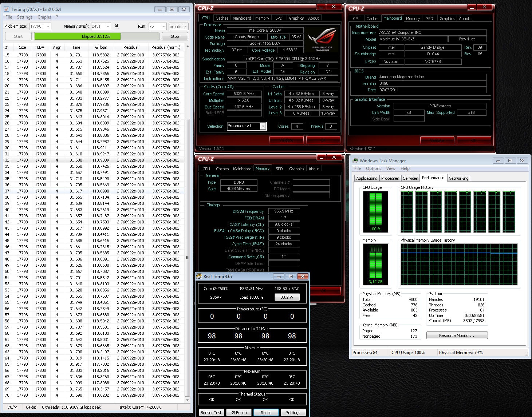
Task: Sort by Time column header in LinX
Action: 76,47
